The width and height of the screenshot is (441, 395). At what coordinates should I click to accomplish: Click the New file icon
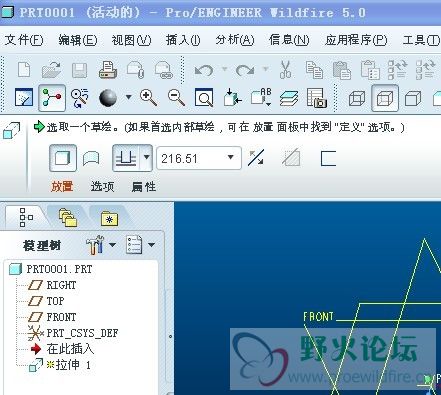click(x=24, y=70)
